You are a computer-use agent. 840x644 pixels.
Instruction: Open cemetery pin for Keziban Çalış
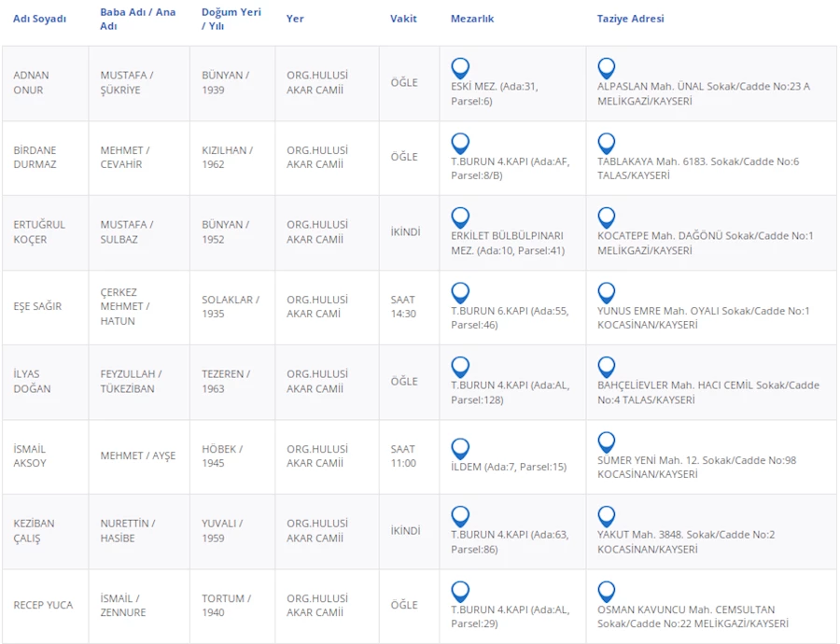(x=460, y=517)
